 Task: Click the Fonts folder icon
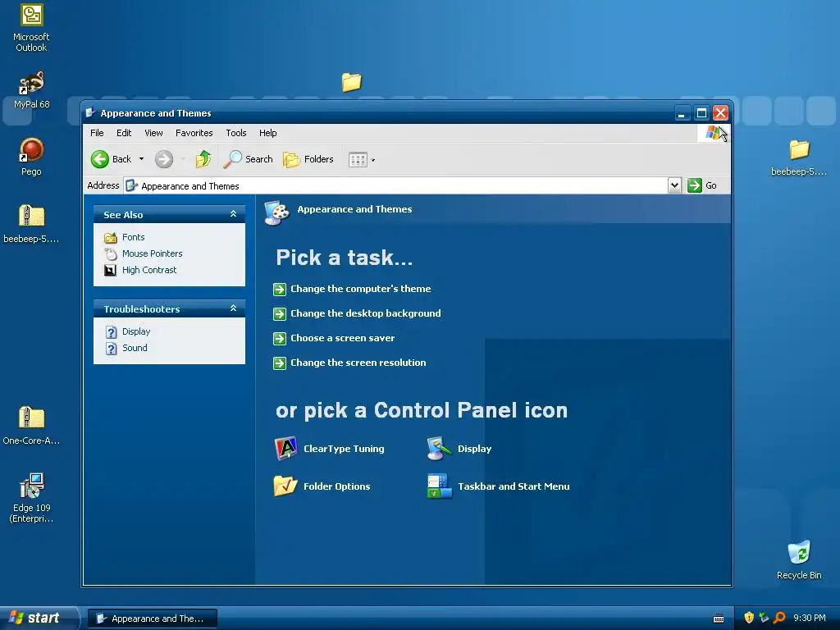point(111,238)
